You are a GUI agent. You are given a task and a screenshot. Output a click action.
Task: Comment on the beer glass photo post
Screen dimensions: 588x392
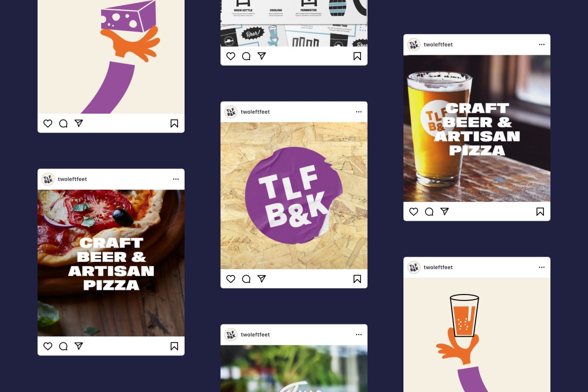(429, 212)
